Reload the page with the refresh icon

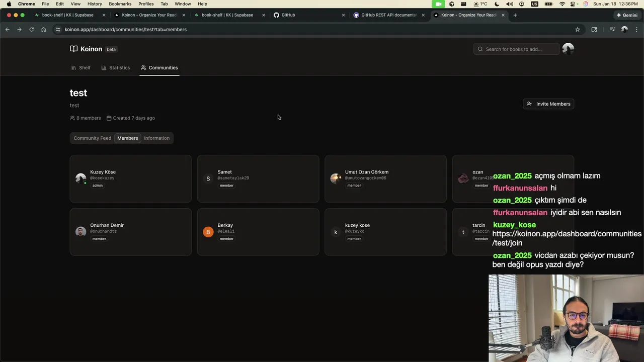31,30
